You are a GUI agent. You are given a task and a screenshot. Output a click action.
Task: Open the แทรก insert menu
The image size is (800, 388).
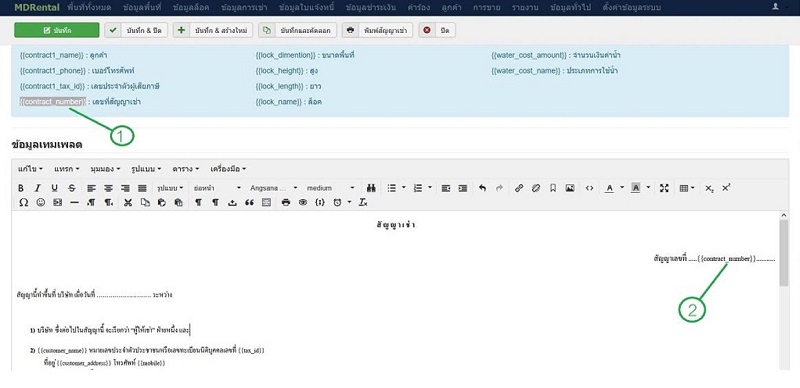[66, 169]
